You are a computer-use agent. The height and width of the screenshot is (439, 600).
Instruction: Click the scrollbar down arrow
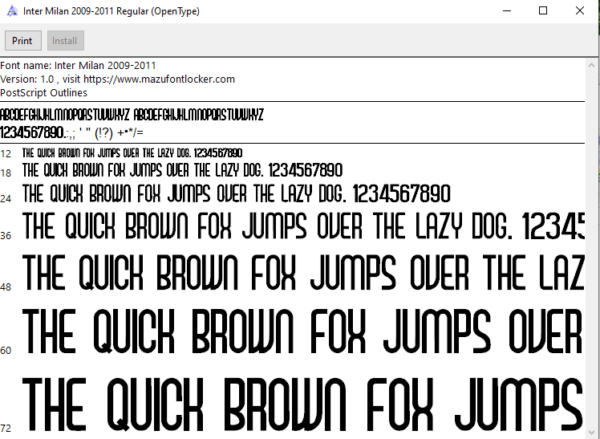pyautogui.click(x=591, y=431)
